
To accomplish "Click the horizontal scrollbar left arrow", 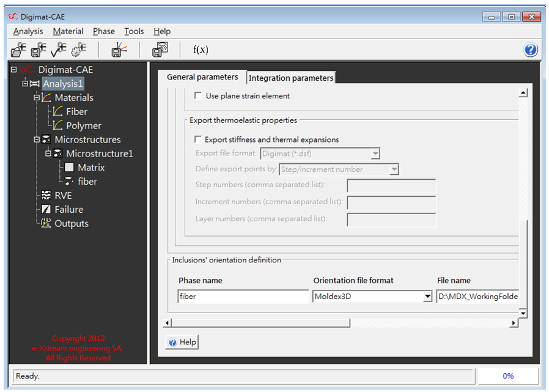I will click(168, 323).
